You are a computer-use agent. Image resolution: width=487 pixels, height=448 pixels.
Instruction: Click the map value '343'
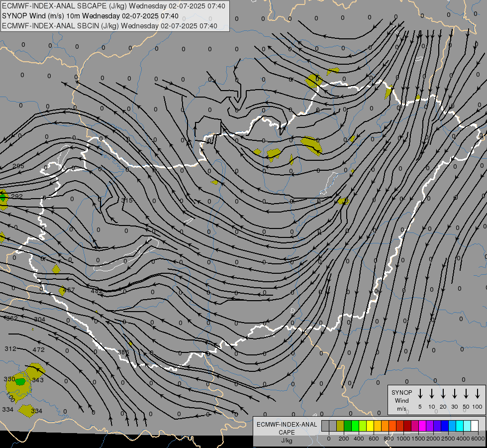pyautogui.click(x=38, y=380)
